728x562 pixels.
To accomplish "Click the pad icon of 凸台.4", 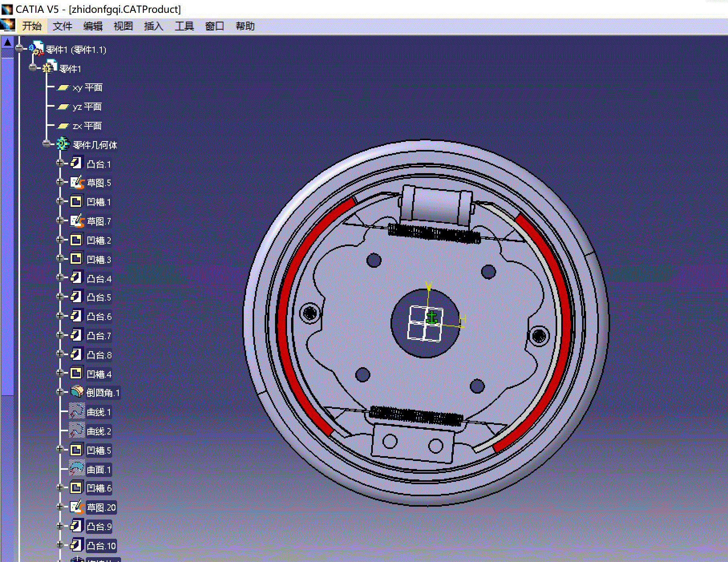I will coord(76,278).
